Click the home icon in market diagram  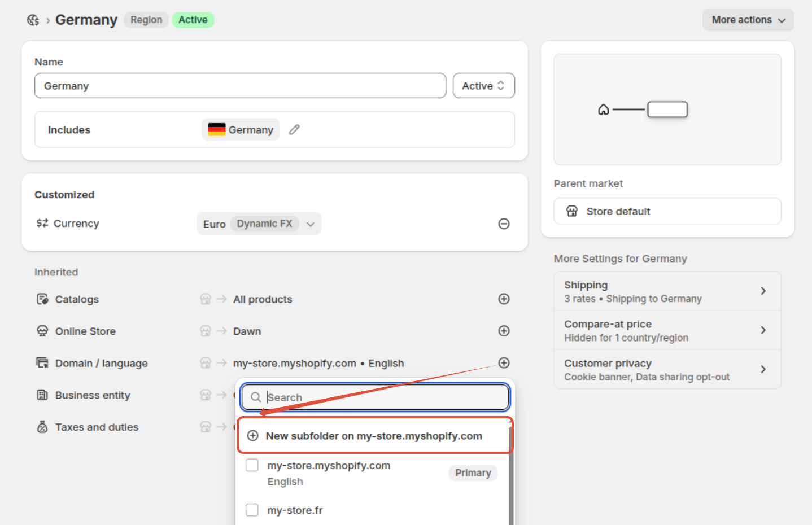604,110
